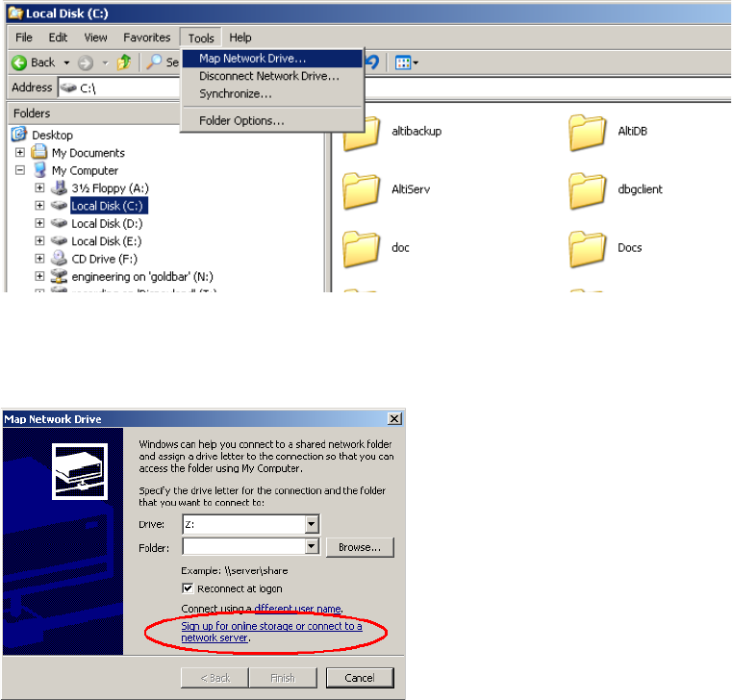Image resolution: width=732 pixels, height=700 pixels.
Task: Click the My Documents folder icon
Action: 39,152
